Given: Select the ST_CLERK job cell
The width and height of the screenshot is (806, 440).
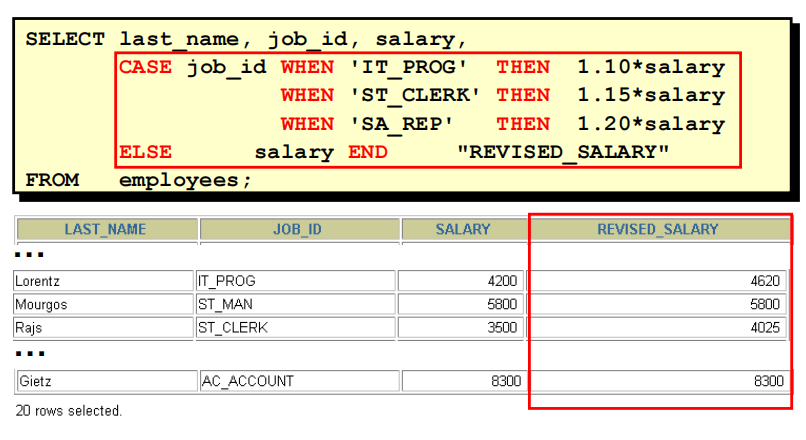Looking at the screenshot, I should (296, 327).
